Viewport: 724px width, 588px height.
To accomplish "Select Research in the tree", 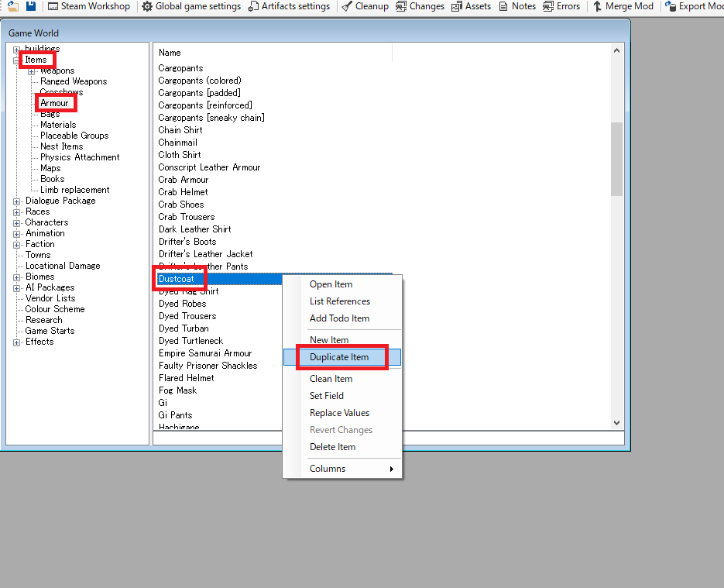I will [x=44, y=320].
